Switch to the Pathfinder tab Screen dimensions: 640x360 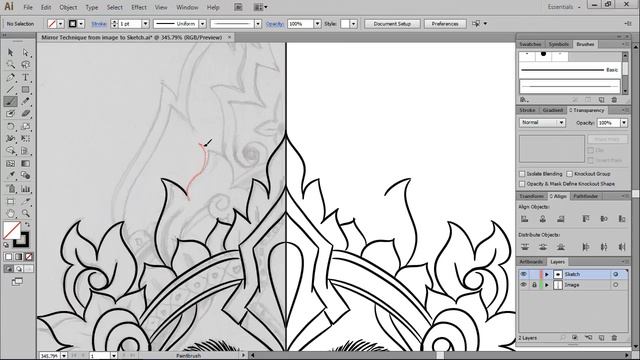pyautogui.click(x=586, y=196)
